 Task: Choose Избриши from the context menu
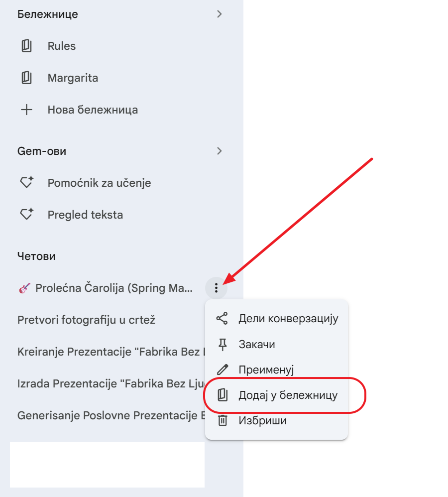(262, 421)
